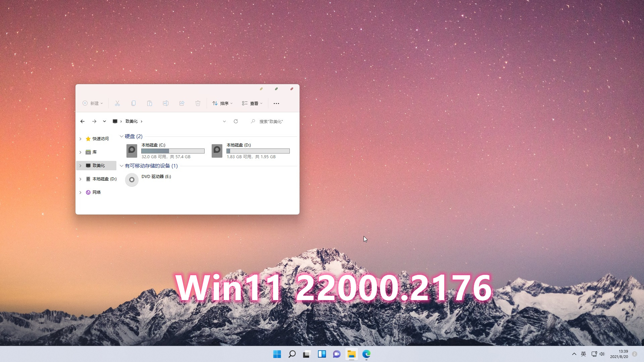
Task: Click the network tray icon
Action: point(594,354)
